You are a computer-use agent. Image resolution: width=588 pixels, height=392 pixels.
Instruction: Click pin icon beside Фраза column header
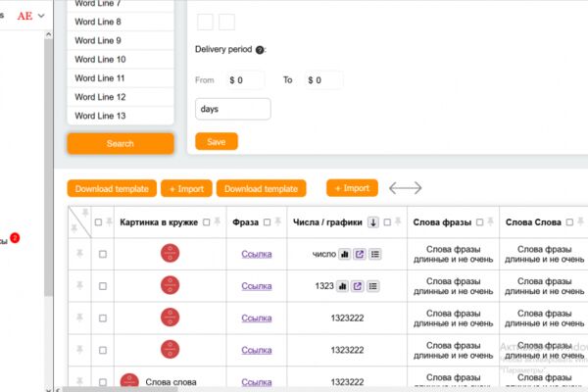(x=278, y=221)
